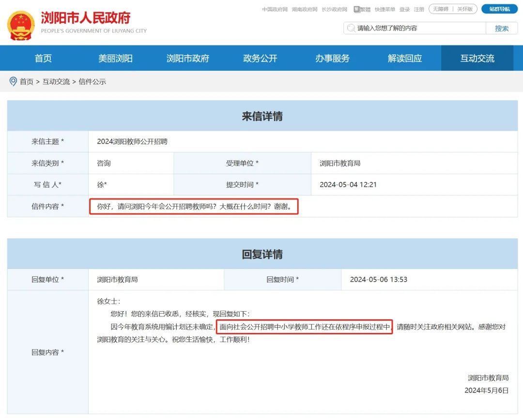Click 浏阳市教育局 in 回复单位 row
Screen dimensions: 523x420
[x=117, y=279]
